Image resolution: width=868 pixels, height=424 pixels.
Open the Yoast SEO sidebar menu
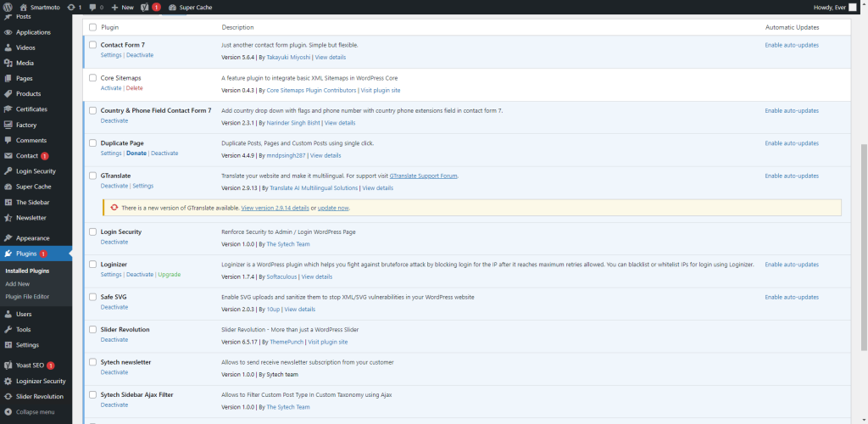pos(36,365)
